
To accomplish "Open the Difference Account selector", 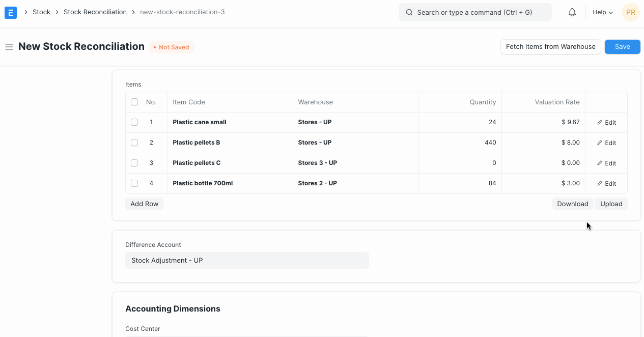I will pyautogui.click(x=247, y=260).
